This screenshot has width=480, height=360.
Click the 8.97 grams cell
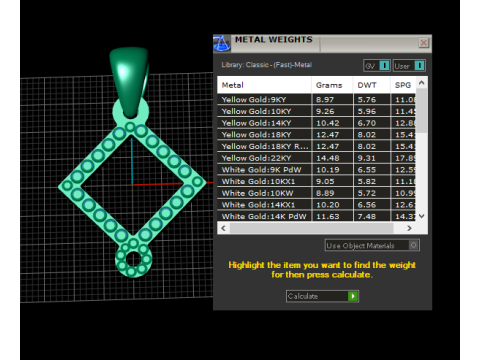pyautogui.click(x=332, y=99)
